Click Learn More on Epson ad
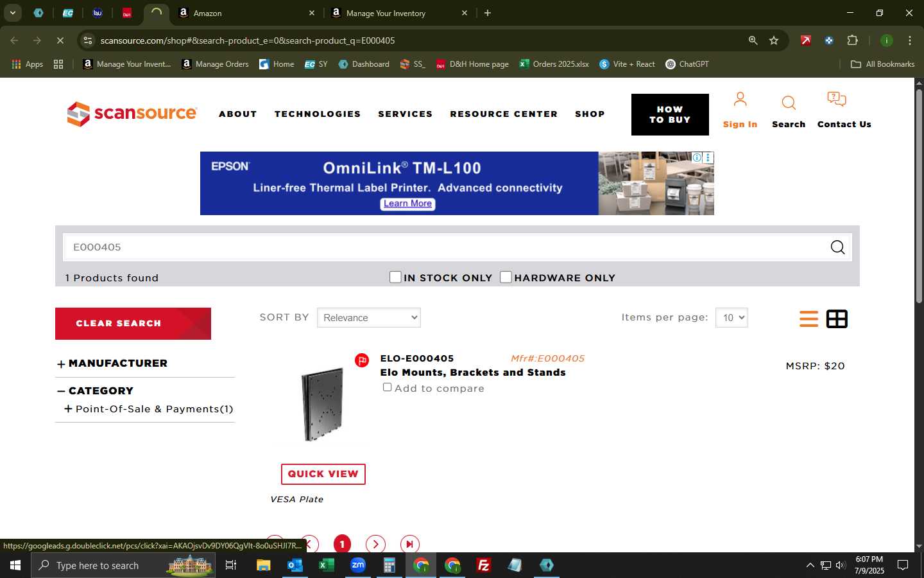Image resolution: width=924 pixels, height=578 pixels. (x=407, y=204)
